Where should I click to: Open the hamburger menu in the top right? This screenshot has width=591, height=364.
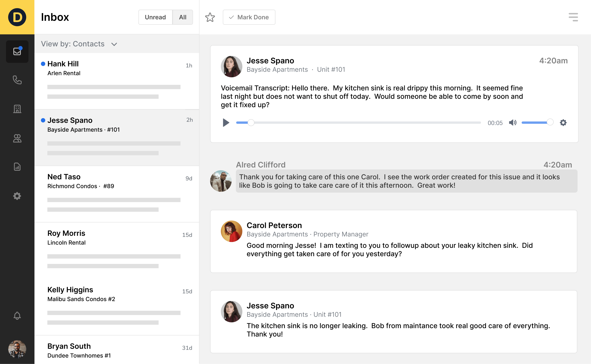(x=573, y=17)
